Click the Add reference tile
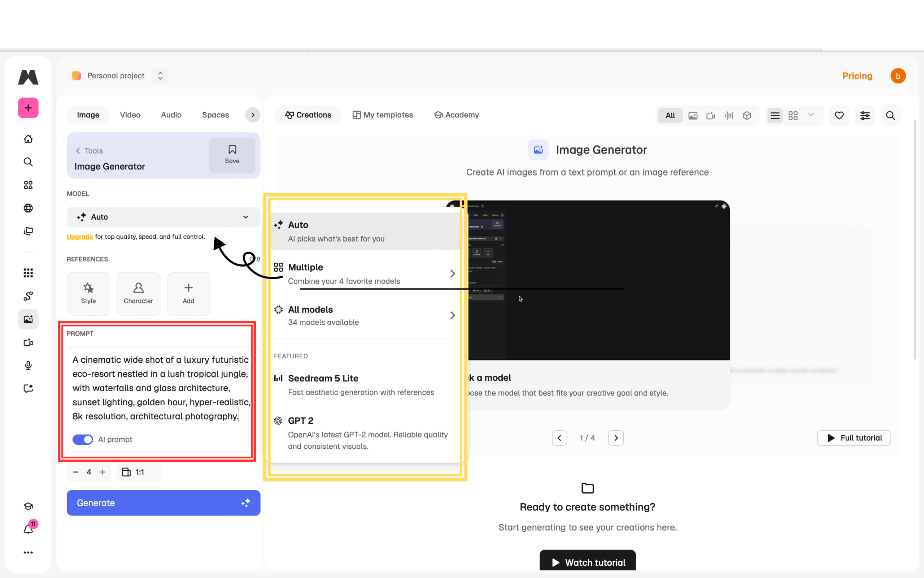This screenshot has height=578, width=924. tap(188, 294)
